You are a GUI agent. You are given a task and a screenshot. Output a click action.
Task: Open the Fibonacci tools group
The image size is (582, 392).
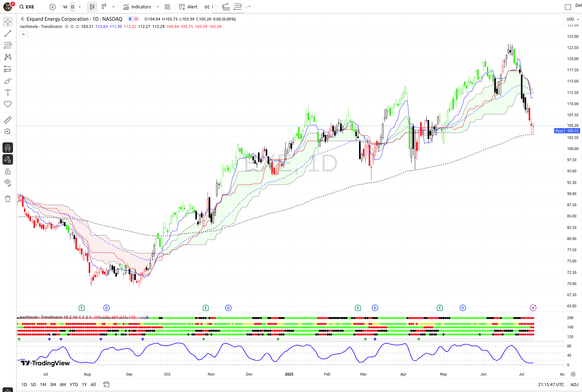pos(8,45)
